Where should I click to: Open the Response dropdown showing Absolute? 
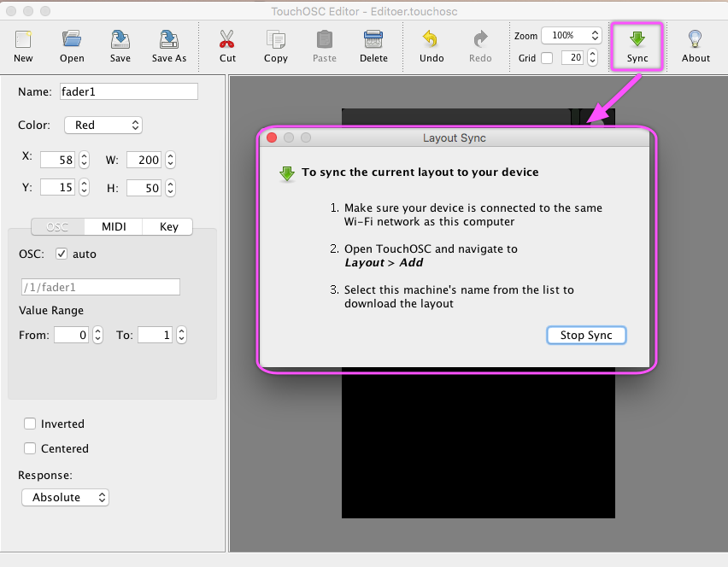coord(66,497)
